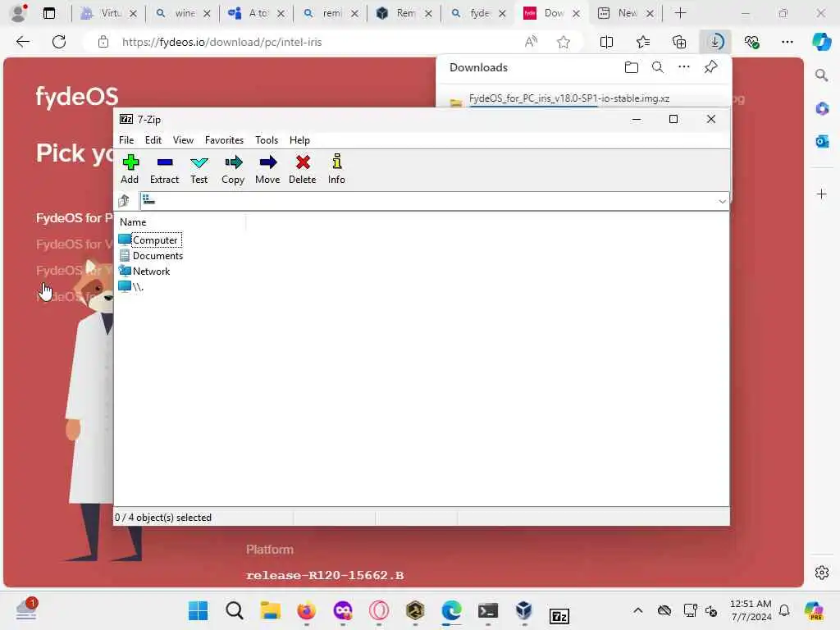Open the 7-Zip View menu
This screenshot has height=630, width=840.
(183, 139)
